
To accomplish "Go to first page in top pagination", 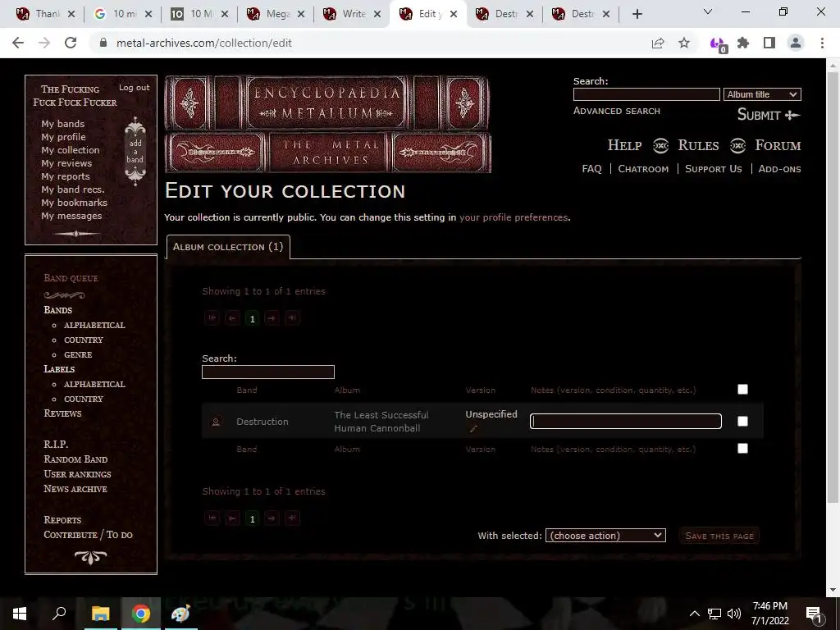I will tap(212, 318).
